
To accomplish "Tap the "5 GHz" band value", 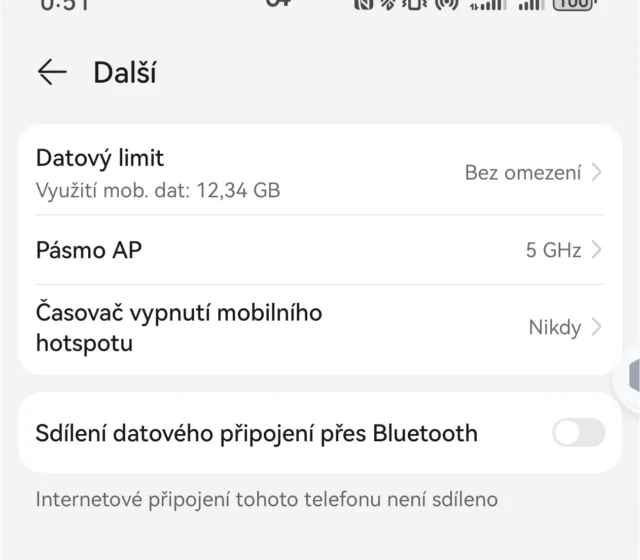I will [x=553, y=250].
